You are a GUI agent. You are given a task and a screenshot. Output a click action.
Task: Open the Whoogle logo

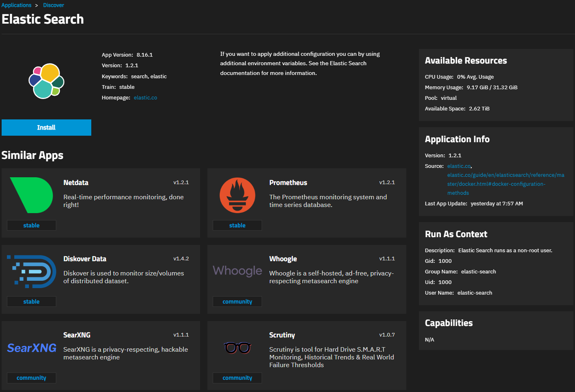(x=237, y=271)
